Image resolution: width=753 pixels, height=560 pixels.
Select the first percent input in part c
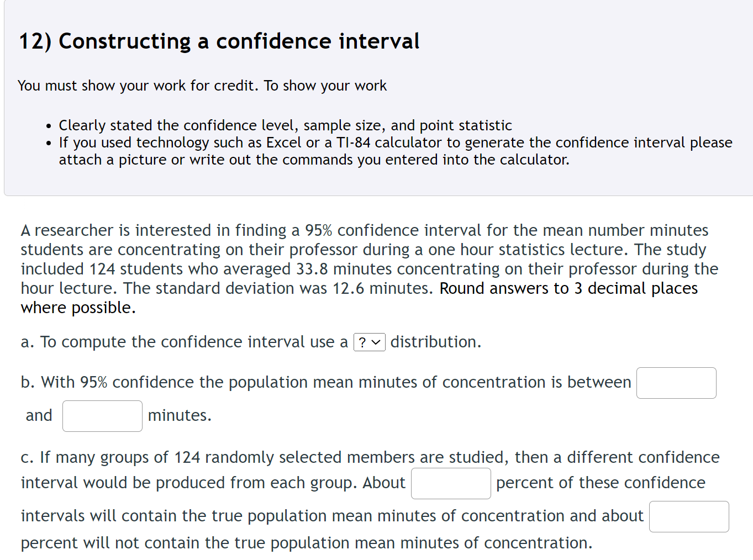pyautogui.click(x=450, y=483)
